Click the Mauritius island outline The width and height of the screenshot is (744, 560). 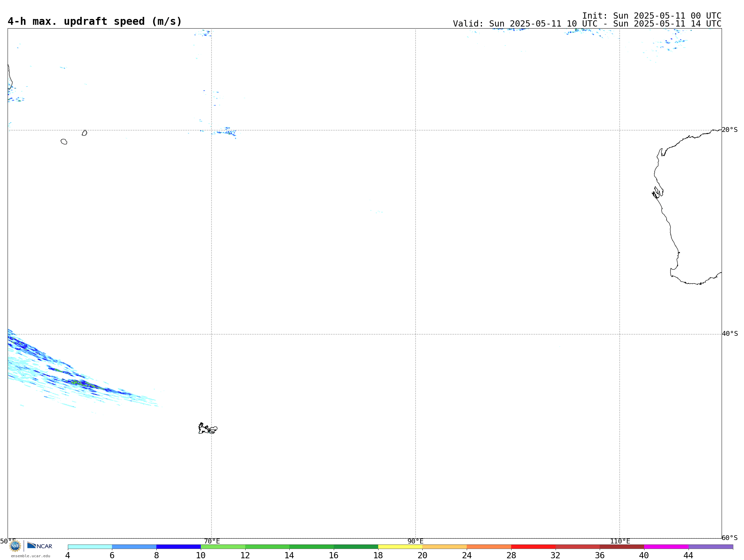click(84, 133)
